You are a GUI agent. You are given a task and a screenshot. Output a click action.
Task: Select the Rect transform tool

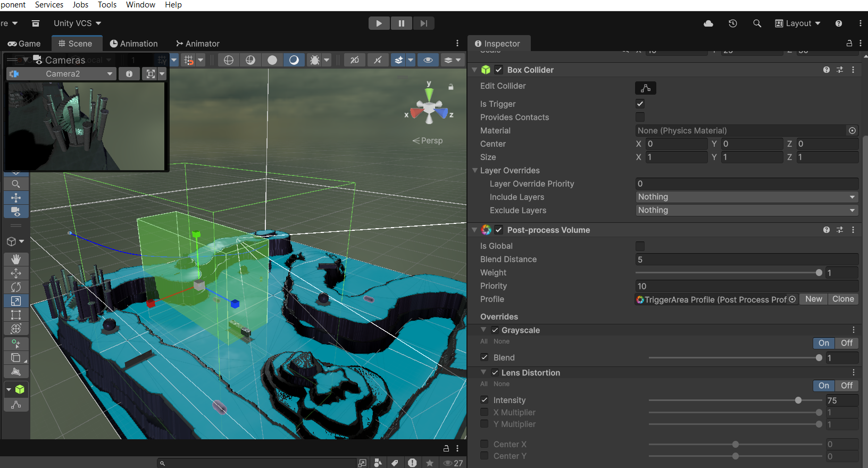coord(16,315)
